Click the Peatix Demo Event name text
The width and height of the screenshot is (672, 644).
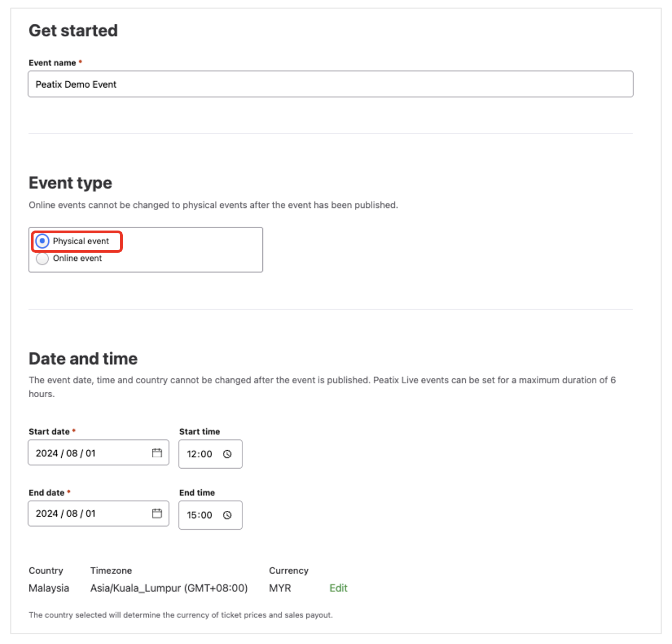(76, 84)
